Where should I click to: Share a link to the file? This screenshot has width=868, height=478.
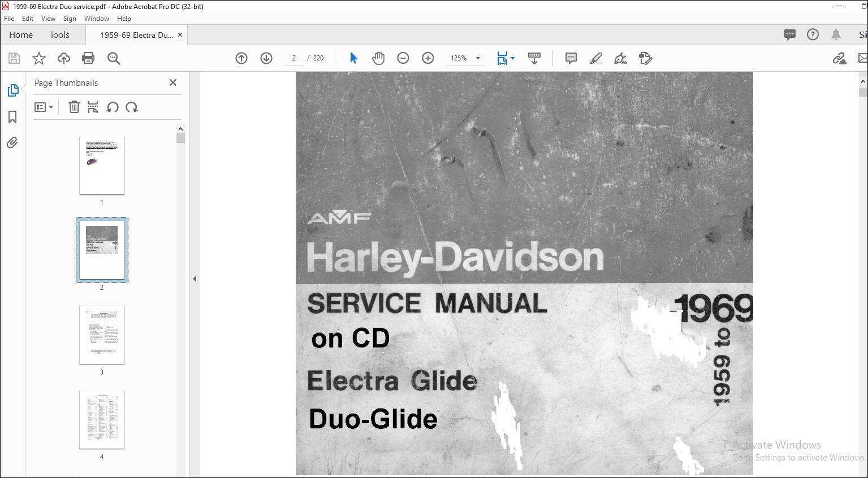pyautogui.click(x=840, y=58)
